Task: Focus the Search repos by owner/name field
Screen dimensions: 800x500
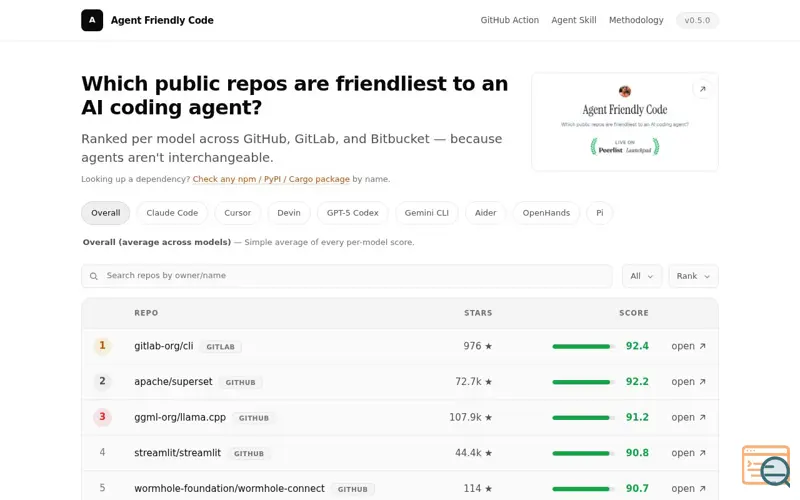Action: [x=347, y=276]
